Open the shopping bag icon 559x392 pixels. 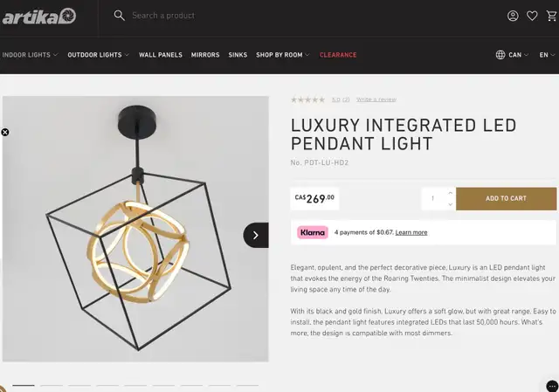coord(550,16)
